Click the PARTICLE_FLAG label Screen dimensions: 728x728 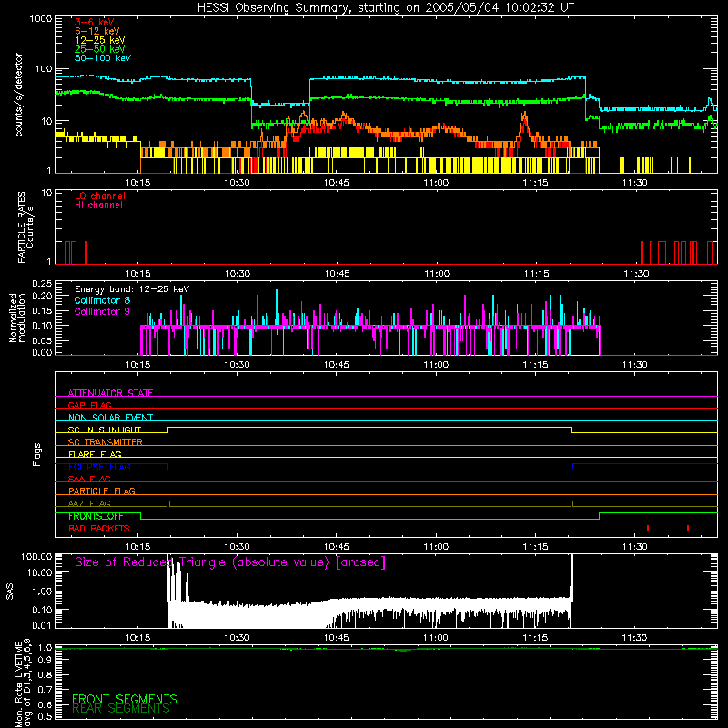click(x=102, y=490)
